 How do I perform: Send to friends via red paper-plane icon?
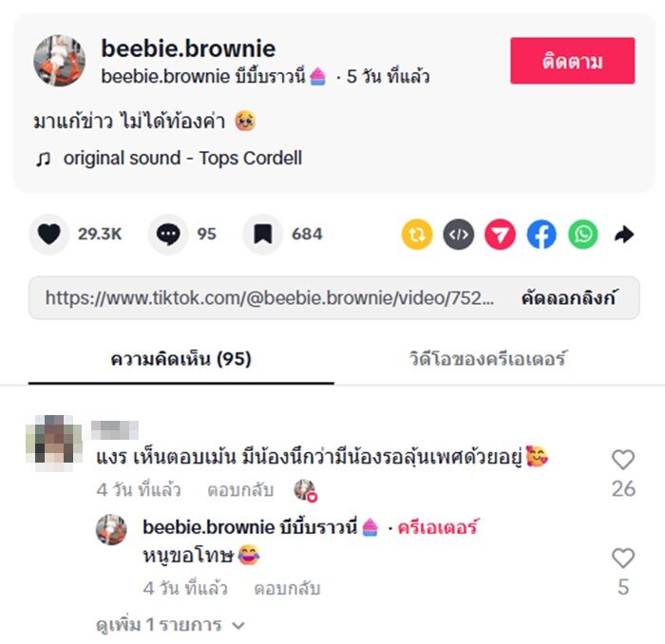[500, 234]
